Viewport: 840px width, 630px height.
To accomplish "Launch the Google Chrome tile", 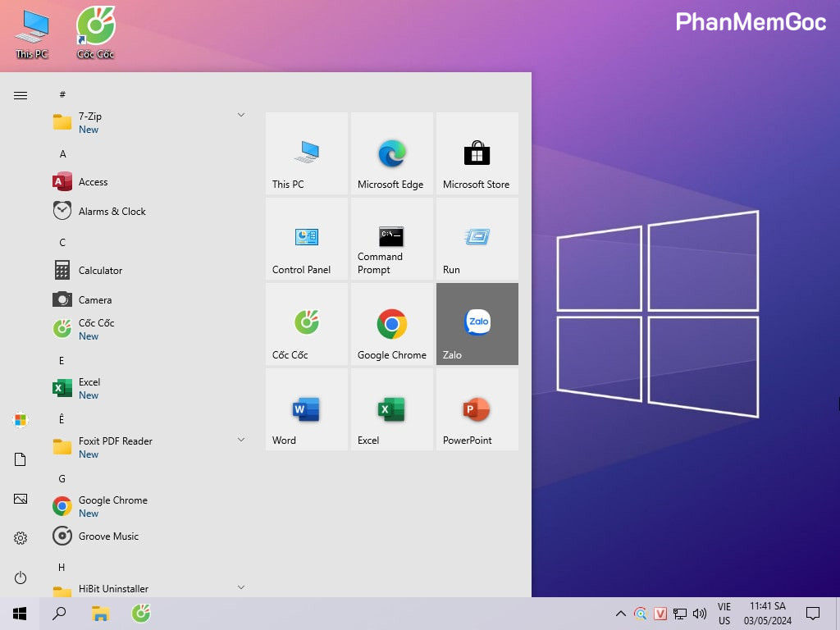I will (x=391, y=324).
